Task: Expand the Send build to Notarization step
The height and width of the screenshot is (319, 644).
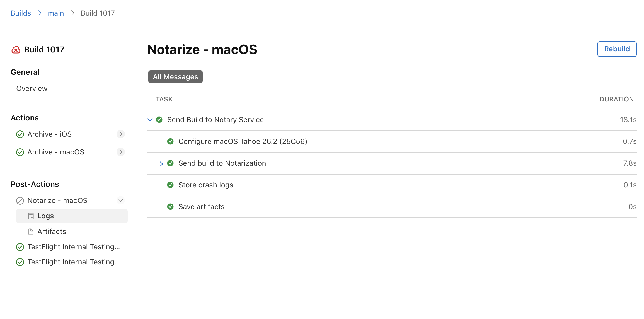Action: coord(161,164)
